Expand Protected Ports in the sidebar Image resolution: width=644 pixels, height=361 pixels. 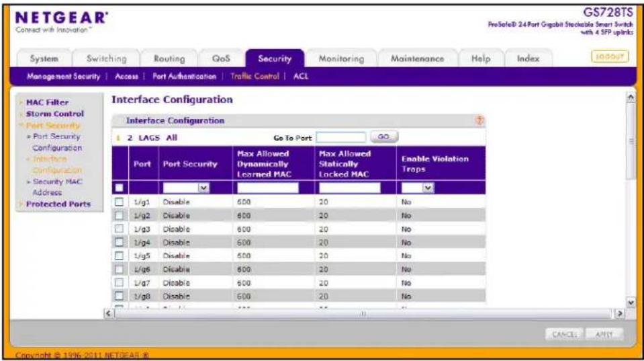58,204
